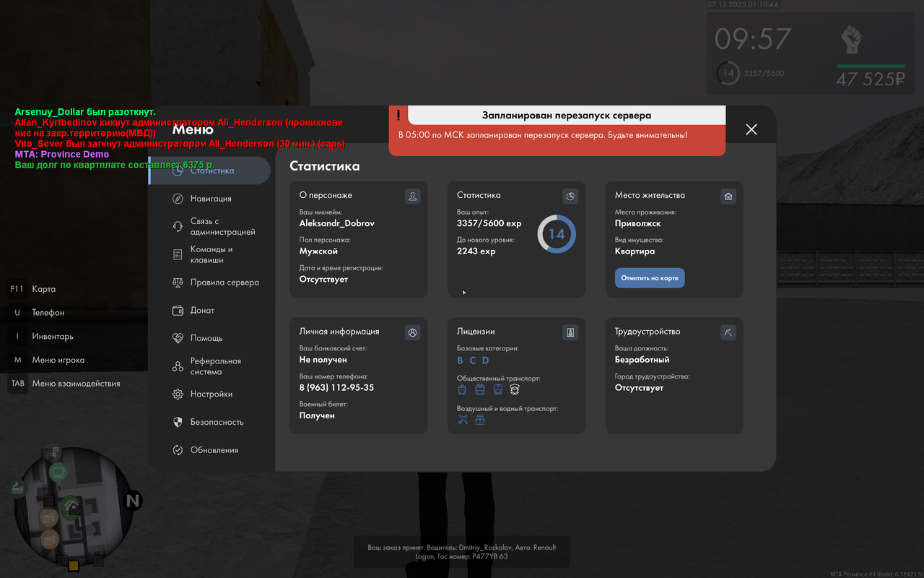Click the N compass indicator on minimap
Image resolution: width=924 pixels, height=578 pixels.
click(x=132, y=501)
